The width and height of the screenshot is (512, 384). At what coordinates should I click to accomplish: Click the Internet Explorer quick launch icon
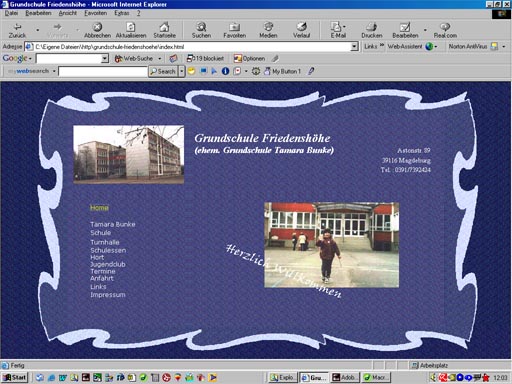click(52, 377)
